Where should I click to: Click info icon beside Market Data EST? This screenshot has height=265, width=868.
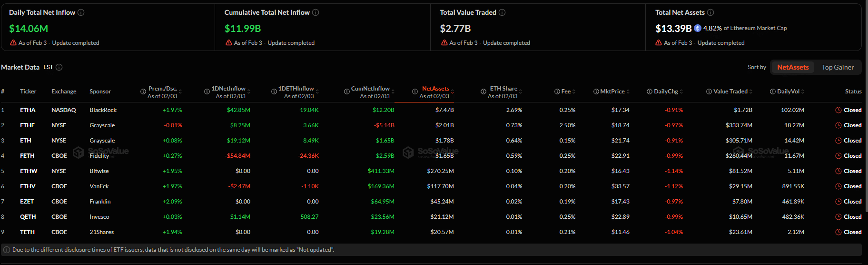[59, 67]
